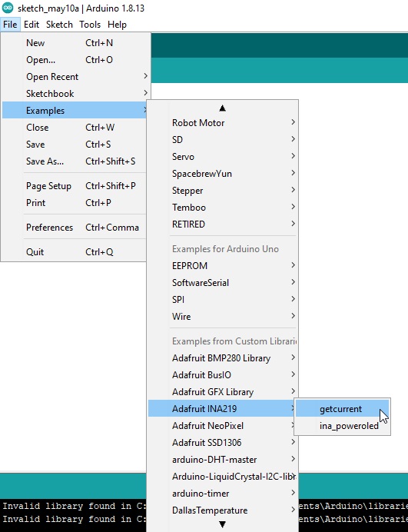Screen dimensions: 408x532
Task: Open Arduino-LiquidCrystal-I2C library examples
Action: [223, 477]
